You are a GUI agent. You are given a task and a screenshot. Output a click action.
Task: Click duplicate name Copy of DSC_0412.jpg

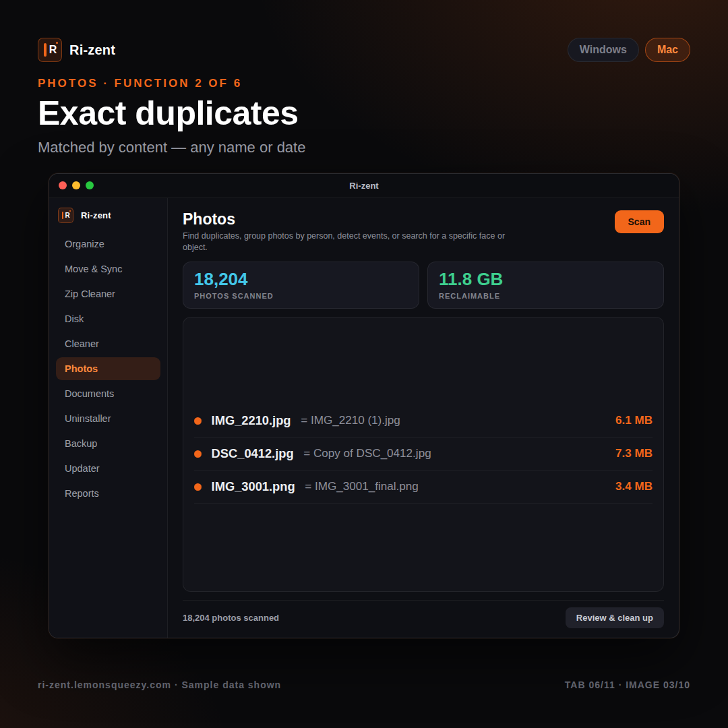[x=372, y=453]
